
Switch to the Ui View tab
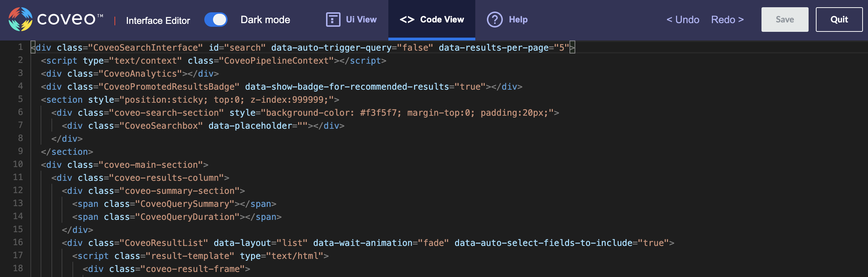[361, 20]
